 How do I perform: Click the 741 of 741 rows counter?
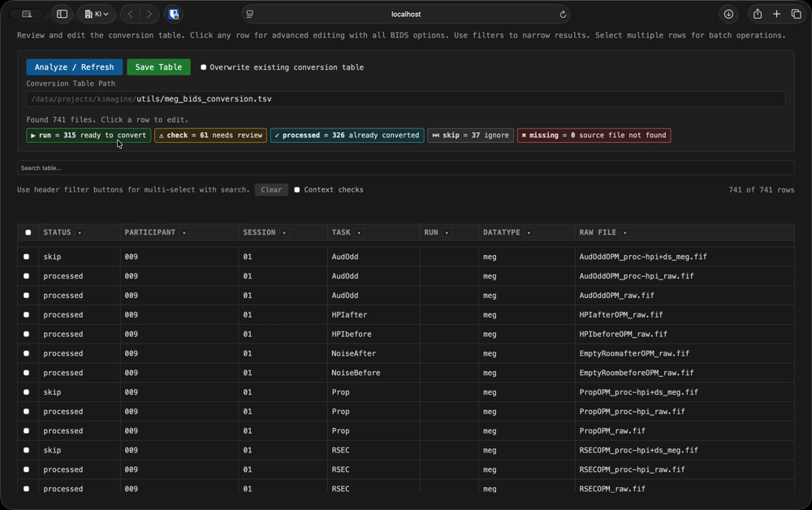tap(762, 190)
